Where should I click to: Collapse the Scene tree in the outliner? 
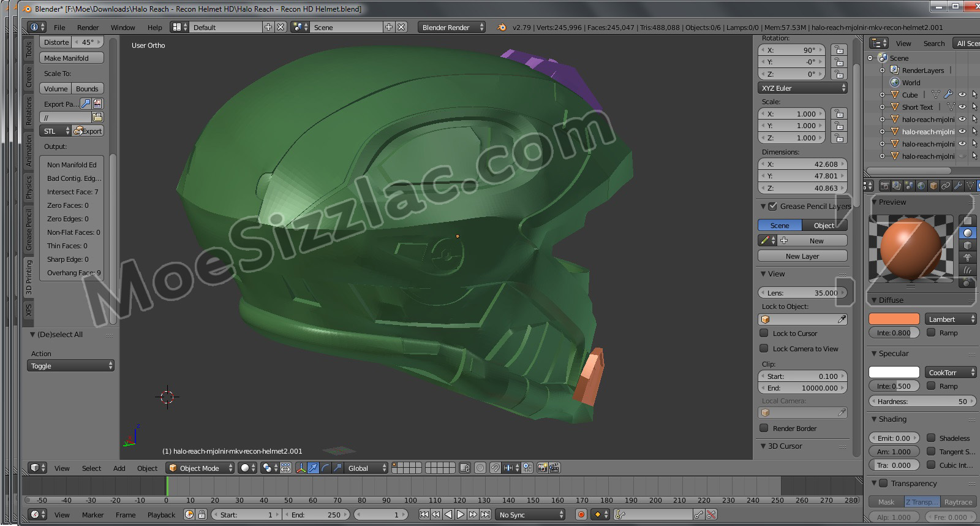[870, 58]
